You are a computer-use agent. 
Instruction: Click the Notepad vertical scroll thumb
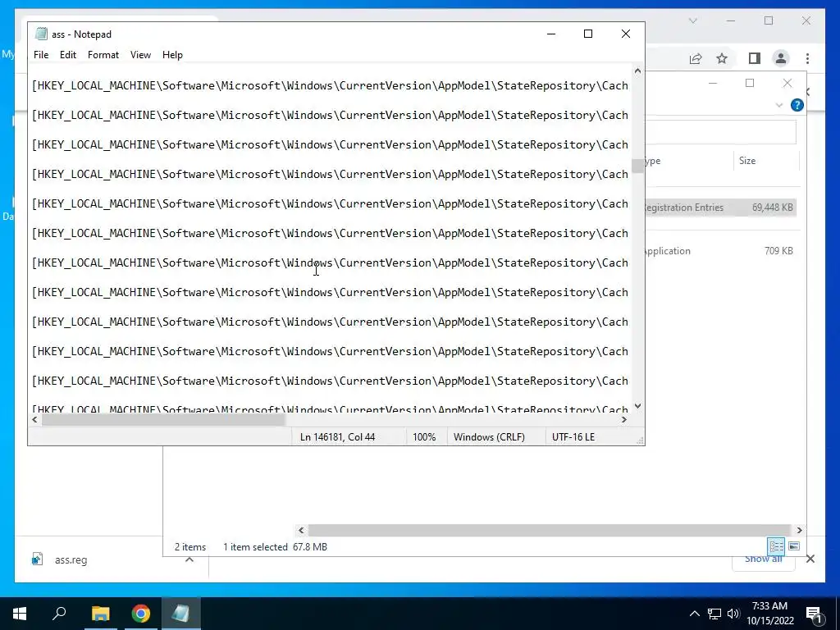pos(637,166)
